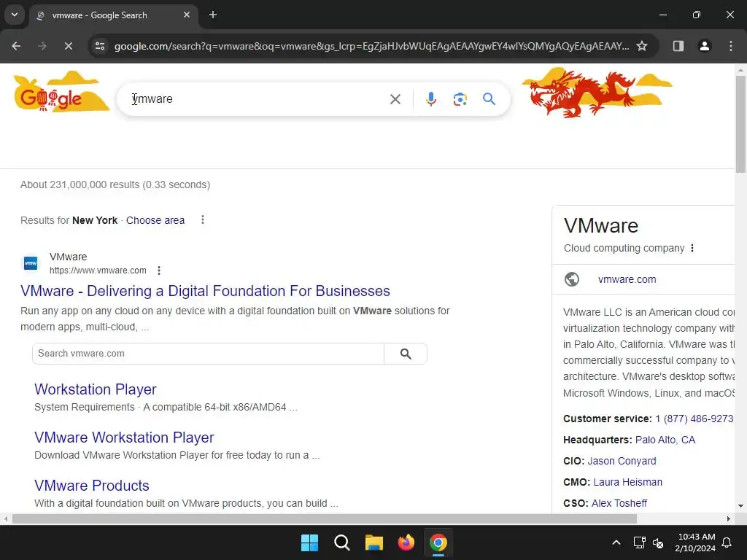
Task: Click the address bar URL
Action: pyautogui.click(x=371, y=46)
